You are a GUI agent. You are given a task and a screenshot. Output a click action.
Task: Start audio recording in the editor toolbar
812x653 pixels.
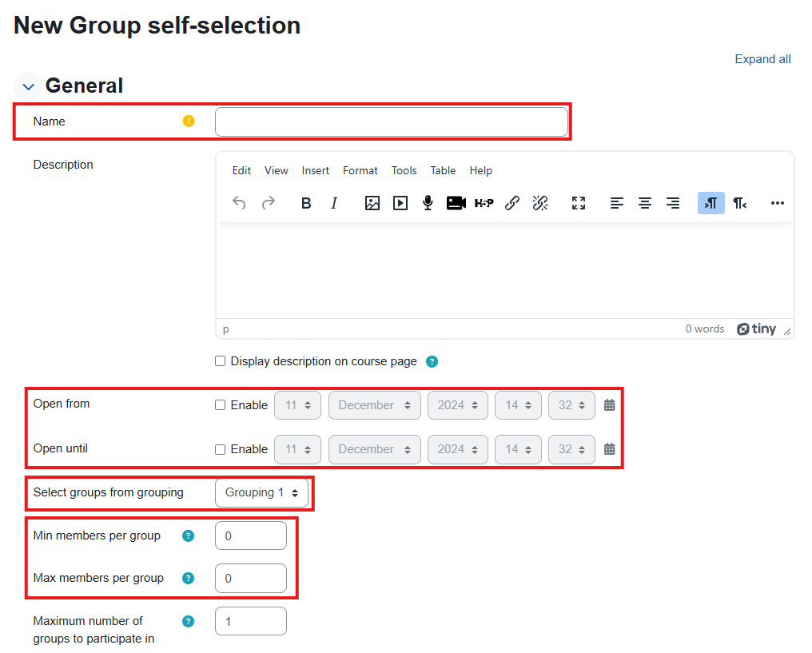428,203
